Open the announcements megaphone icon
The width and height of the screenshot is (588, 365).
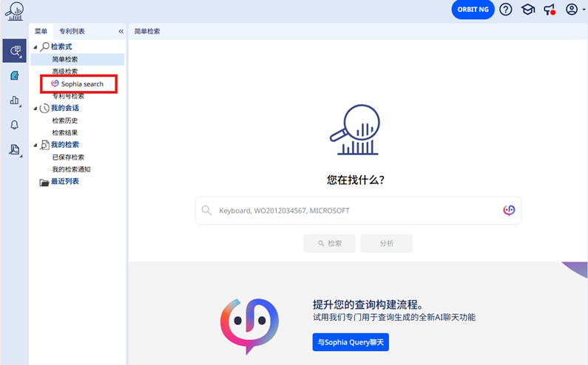pos(550,10)
